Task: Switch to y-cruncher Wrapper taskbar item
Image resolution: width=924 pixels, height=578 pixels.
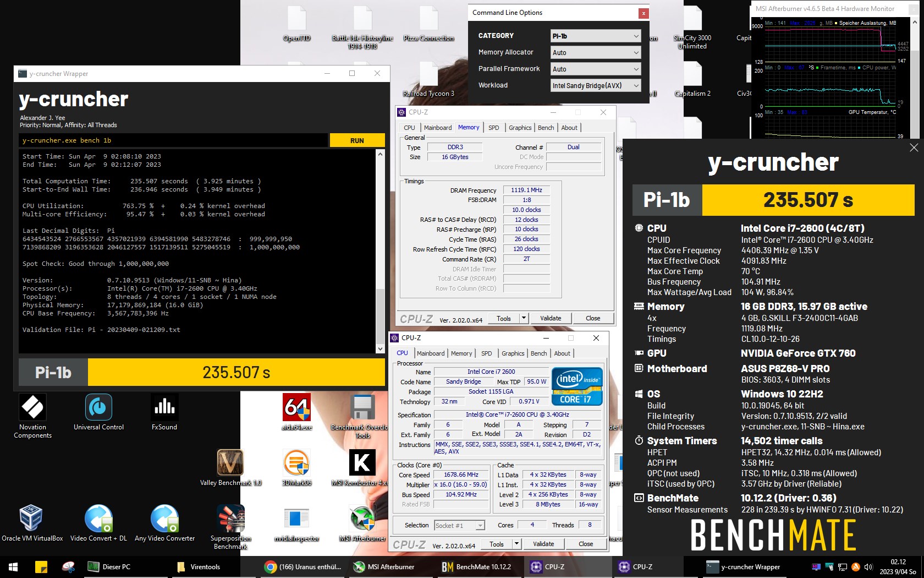Action: [744, 566]
